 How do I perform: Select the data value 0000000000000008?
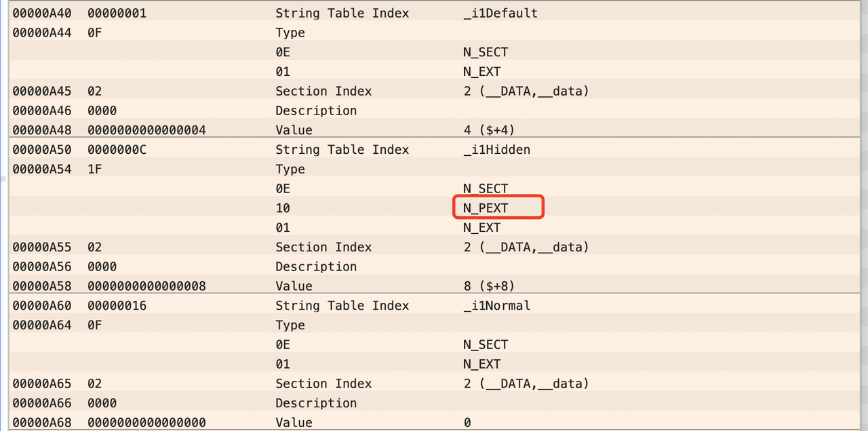tap(146, 286)
